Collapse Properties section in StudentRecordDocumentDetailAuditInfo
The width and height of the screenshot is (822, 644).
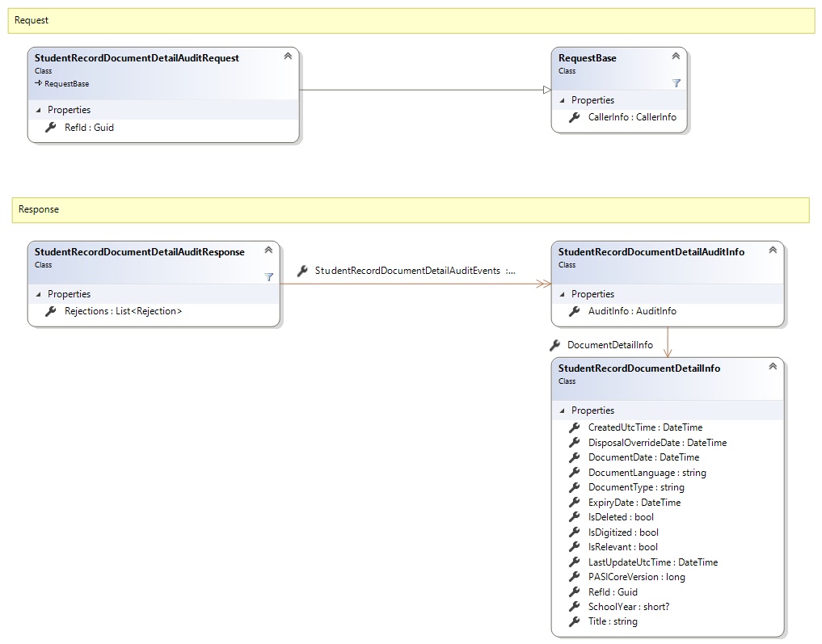[559, 294]
